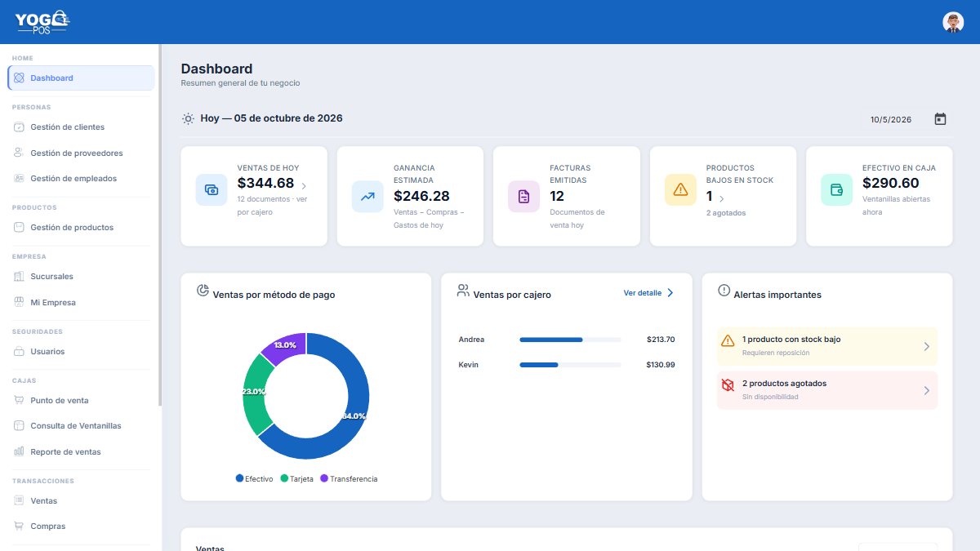Click the Gestión de clientes icon

(19, 127)
